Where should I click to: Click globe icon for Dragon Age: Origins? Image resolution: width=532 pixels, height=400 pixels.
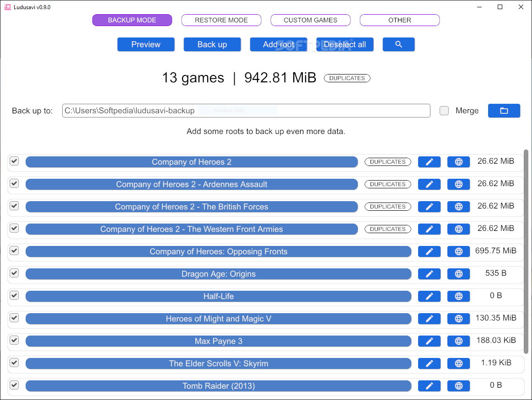(x=458, y=273)
